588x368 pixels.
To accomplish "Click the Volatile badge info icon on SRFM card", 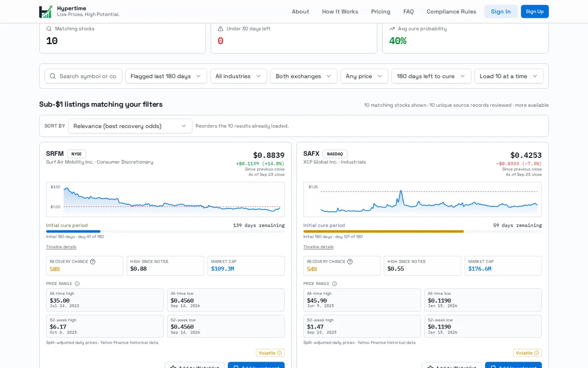I will (x=279, y=353).
